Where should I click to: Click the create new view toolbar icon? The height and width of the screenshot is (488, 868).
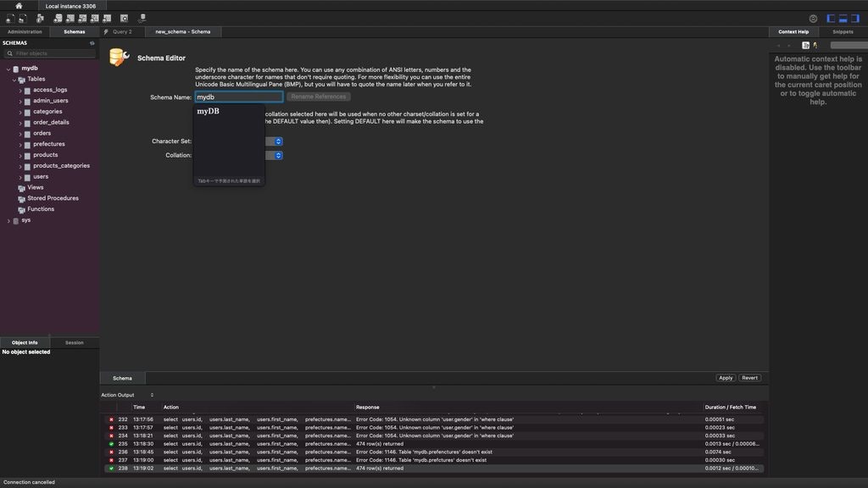pyautogui.click(x=82, y=19)
